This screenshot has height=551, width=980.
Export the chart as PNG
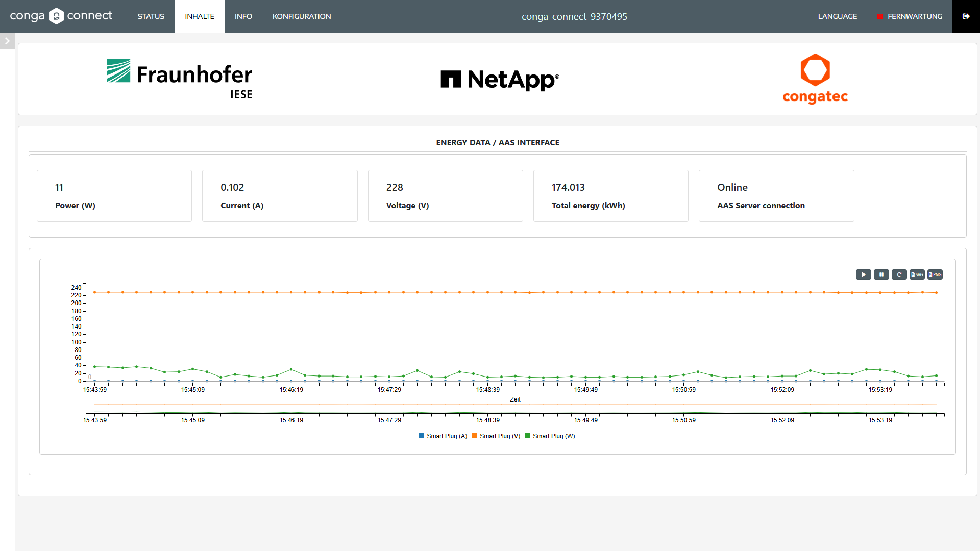(x=935, y=274)
